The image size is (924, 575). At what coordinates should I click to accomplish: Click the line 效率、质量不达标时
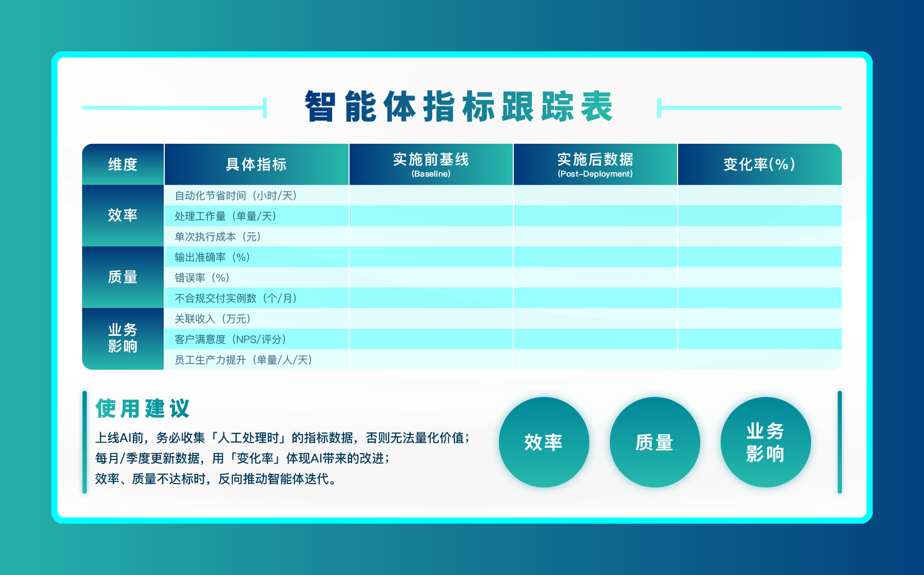click(216, 479)
